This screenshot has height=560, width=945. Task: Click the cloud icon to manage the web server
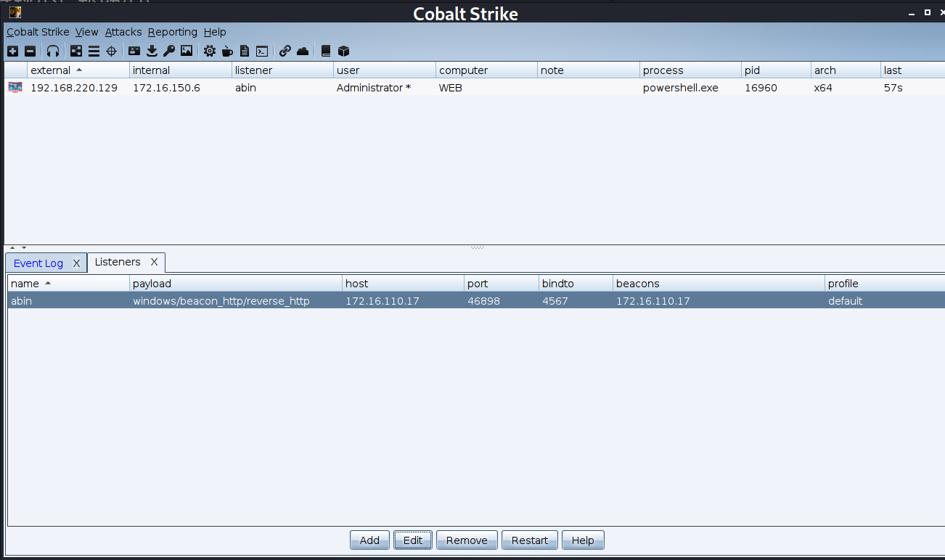pyautogui.click(x=303, y=51)
